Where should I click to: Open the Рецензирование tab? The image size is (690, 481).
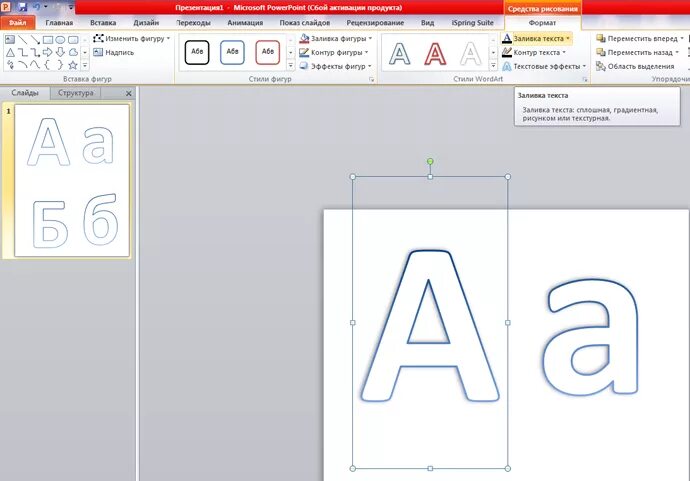[x=375, y=22]
